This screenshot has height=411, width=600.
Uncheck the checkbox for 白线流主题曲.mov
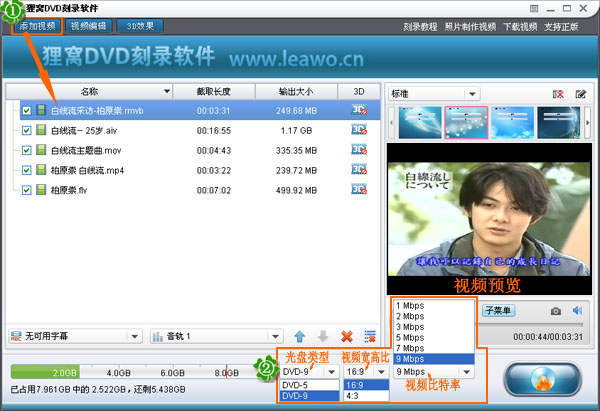click(x=26, y=150)
